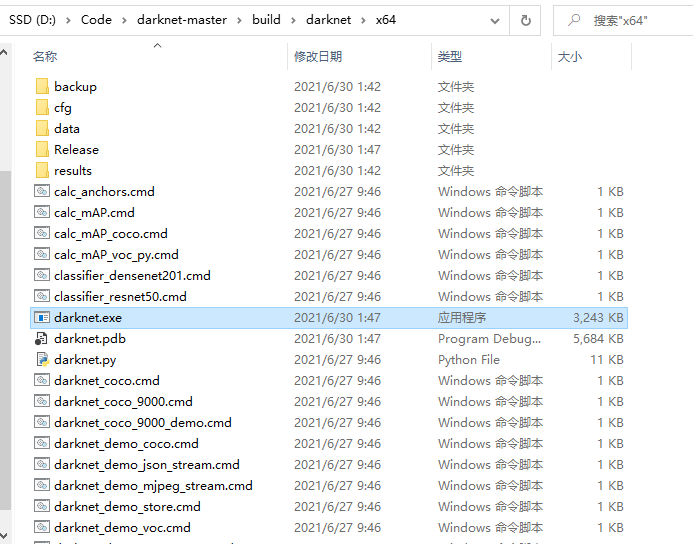Click the calc_anchors.cmd script icon
The width and height of the screenshot is (693, 550).
pos(42,192)
